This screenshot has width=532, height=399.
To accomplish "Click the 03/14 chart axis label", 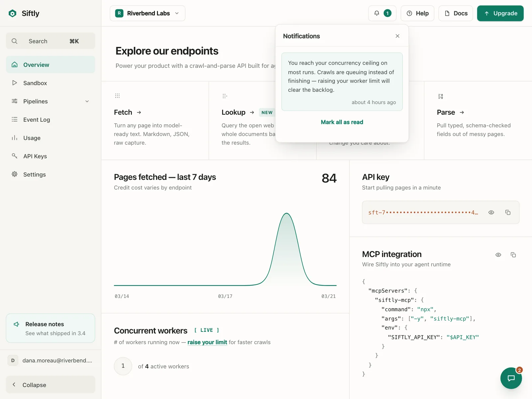I will tap(122, 296).
